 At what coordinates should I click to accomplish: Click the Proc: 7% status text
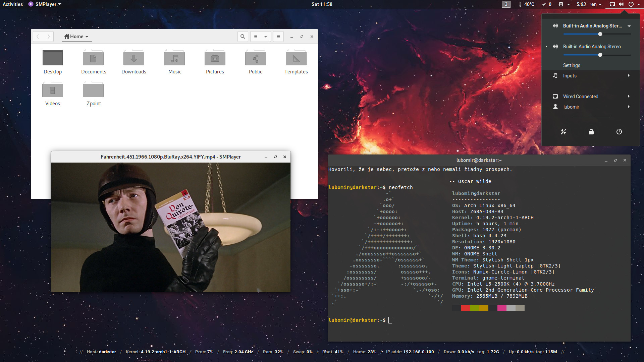pyautogui.click(x=204, y=352)
